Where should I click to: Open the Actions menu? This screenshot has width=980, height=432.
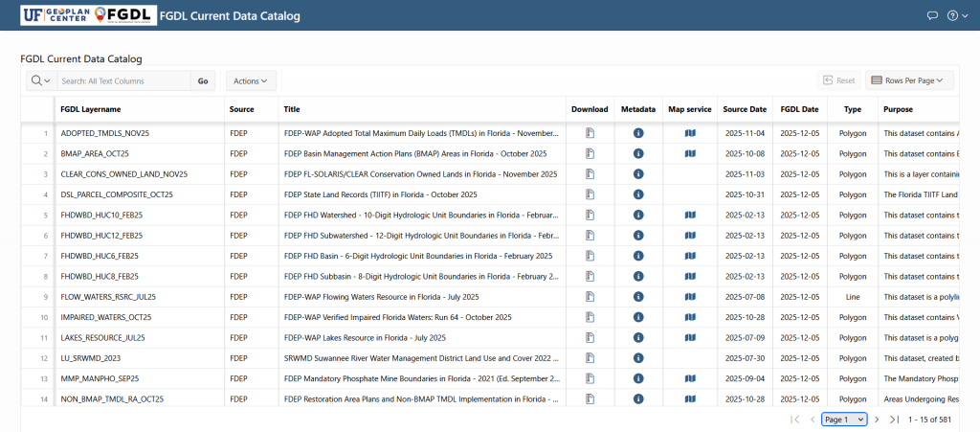(x=252, y=81)
